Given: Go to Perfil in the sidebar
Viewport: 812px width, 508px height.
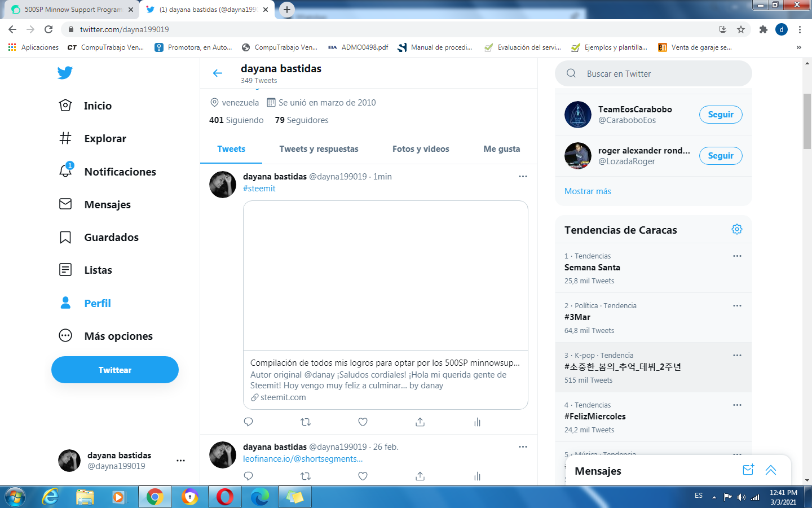Looking at the screenshot, I should [x=85, y=303].
